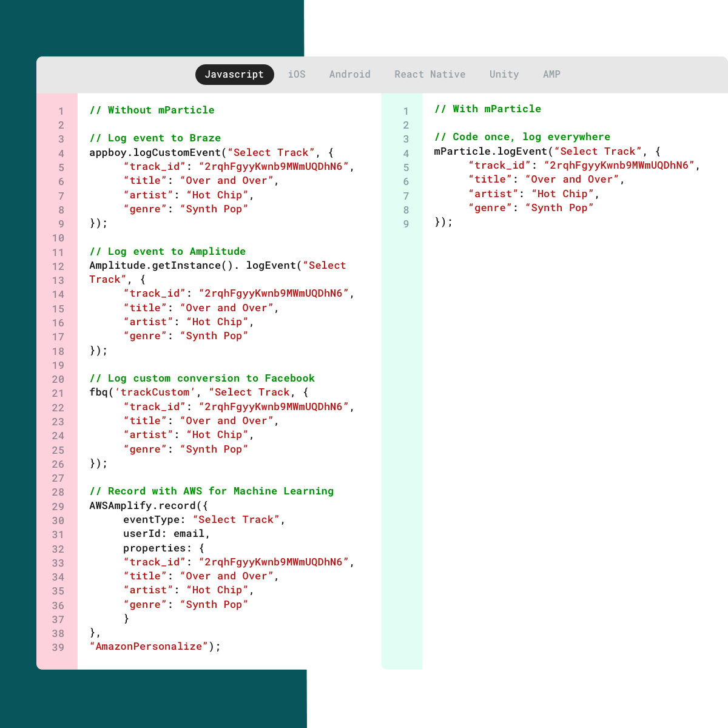
Task: Click line number 33 in the gutter
Action: point(58,563)
